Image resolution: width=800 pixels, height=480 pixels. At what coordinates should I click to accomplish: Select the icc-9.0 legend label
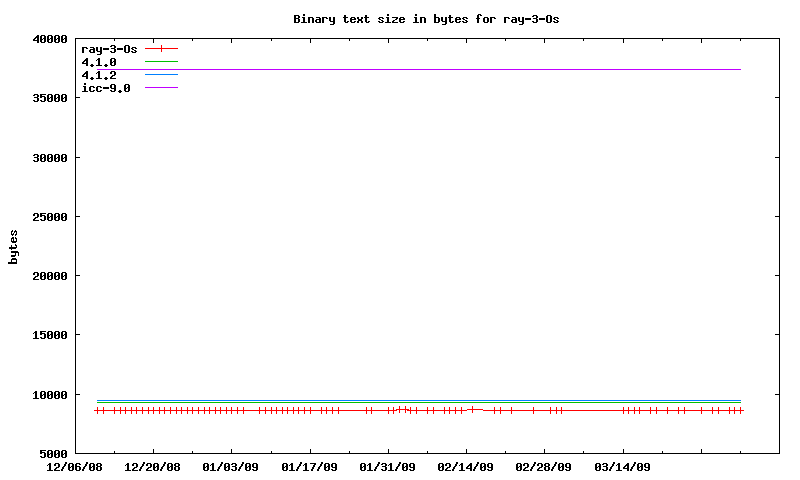pos(106,88)
